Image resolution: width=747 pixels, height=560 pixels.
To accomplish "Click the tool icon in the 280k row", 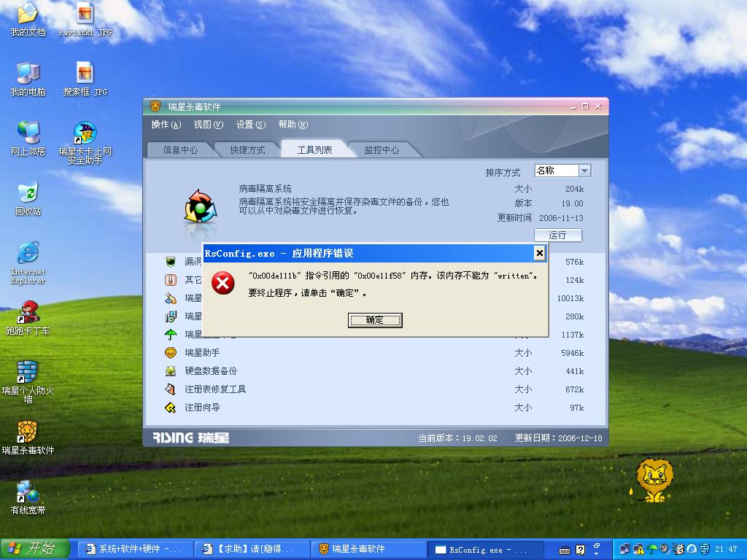I will pyautogui.click(x=171, y=316).
